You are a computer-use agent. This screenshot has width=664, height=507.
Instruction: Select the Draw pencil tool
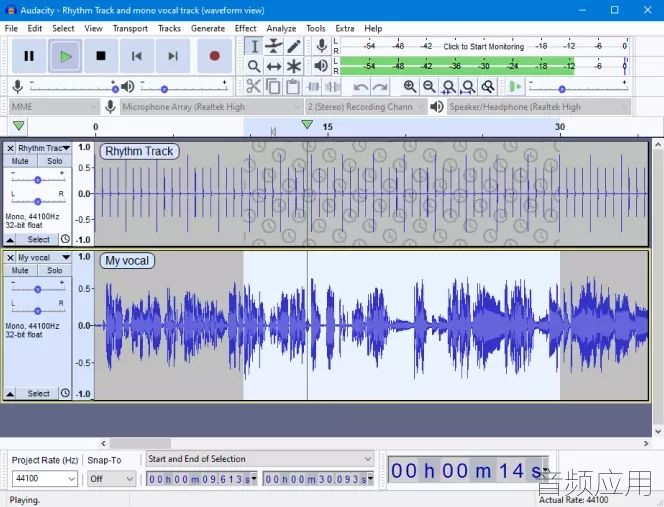coord(294,46)
